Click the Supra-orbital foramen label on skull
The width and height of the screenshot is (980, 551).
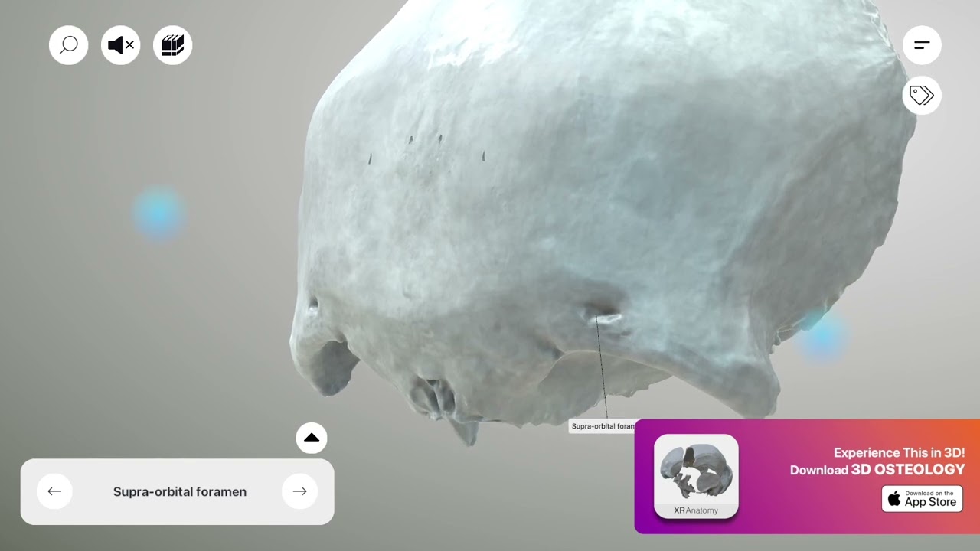(x=603, y=426)
